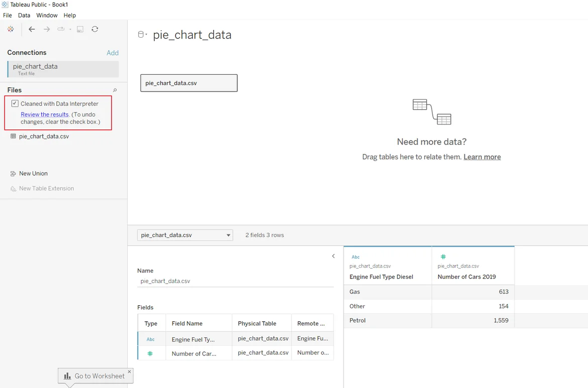Open the Window menu
Viewport: 588px width, 388px height.
(x=47, y=16)
